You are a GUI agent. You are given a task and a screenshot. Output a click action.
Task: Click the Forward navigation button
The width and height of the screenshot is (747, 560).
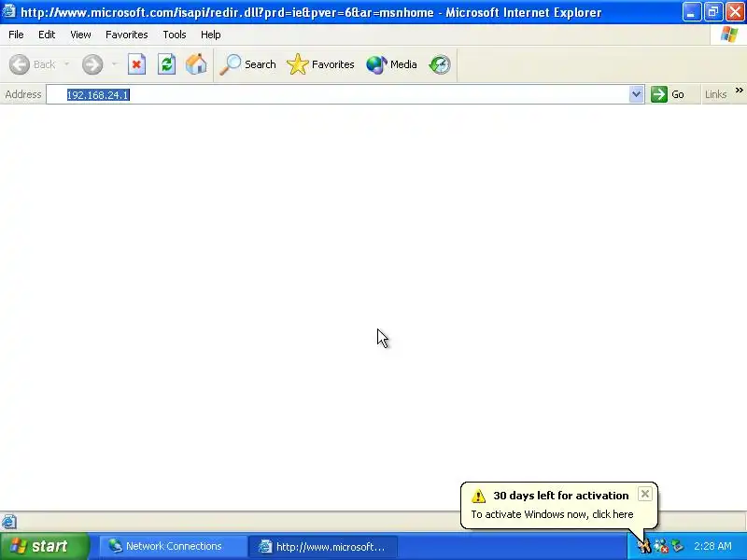(x=92, y=64)
